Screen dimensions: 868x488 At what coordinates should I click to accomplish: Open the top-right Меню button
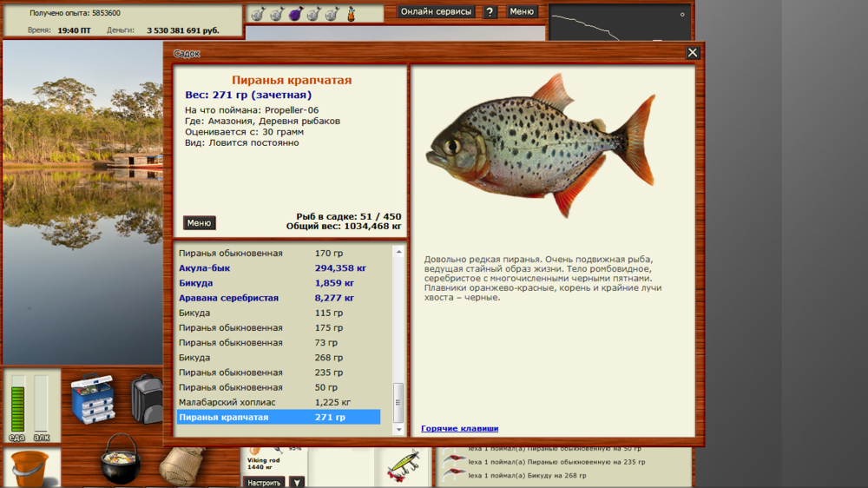coord(522,12)
